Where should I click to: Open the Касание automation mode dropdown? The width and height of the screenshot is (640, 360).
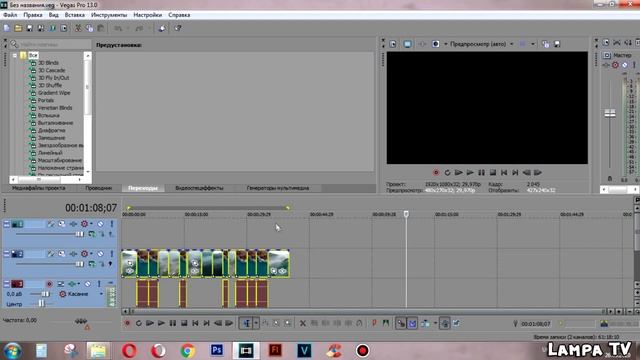(101, 294)
